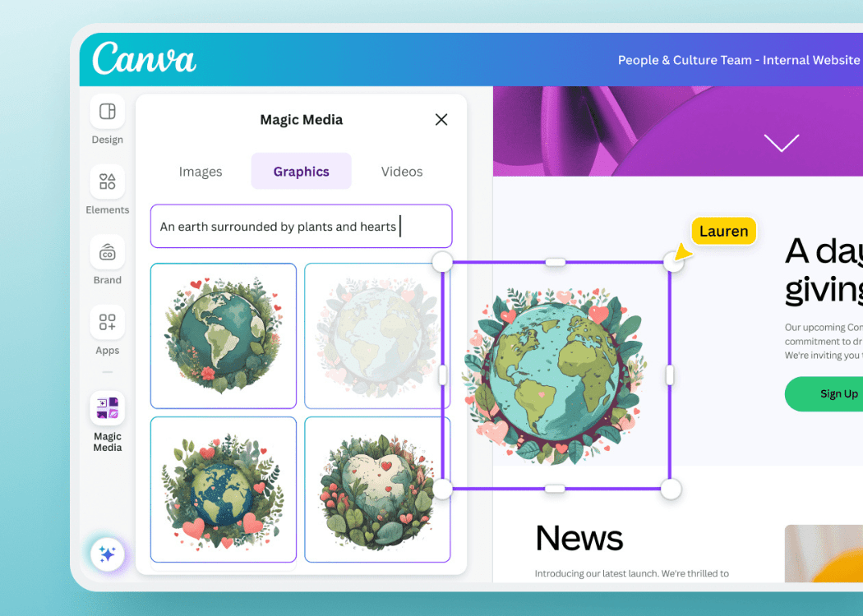The image size is (863, 616).
Task: Close the Magic Media panel
Action: [441, 119]
